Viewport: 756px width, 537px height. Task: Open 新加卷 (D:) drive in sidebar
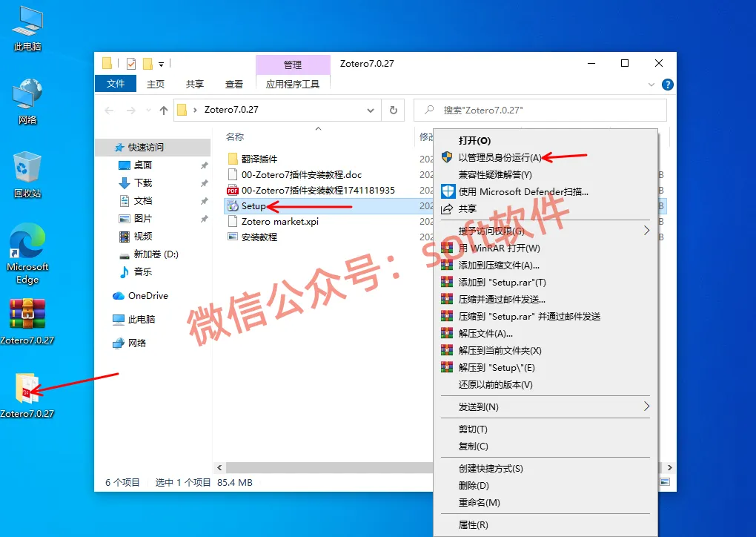point(148,254)
